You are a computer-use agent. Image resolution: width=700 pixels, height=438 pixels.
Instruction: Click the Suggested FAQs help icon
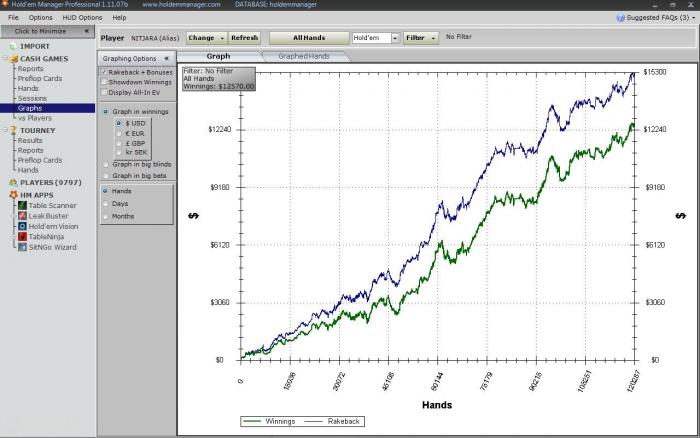(x=621, y=18)
